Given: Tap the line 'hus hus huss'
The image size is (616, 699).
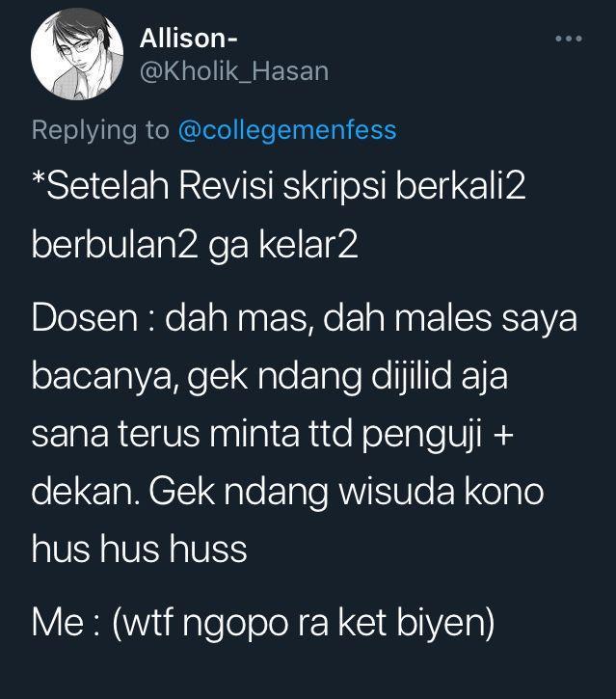Looking at the screenshot, I should coord(139,550).
